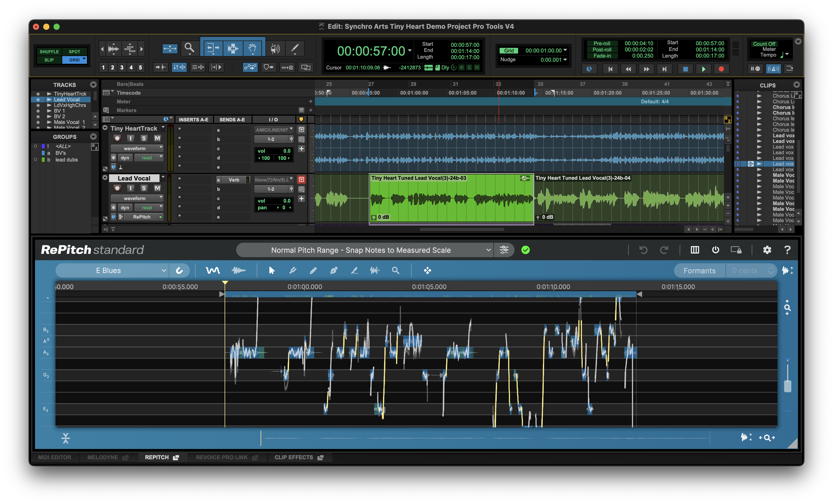Image resolution: width=833 pixels, height=504 pixels.
Task: Solo the Tiny HeartTrack track
Action: click(144, 138)
